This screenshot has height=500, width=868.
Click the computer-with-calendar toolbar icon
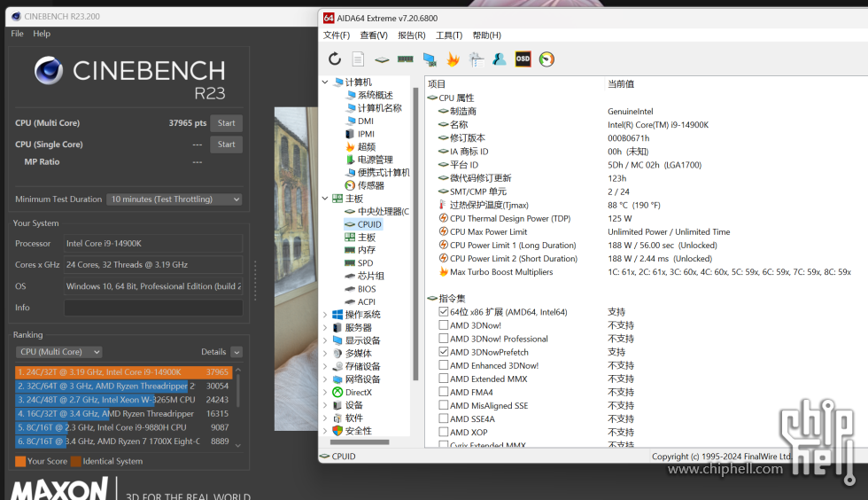pyautogui.click(x=477, y=59)
